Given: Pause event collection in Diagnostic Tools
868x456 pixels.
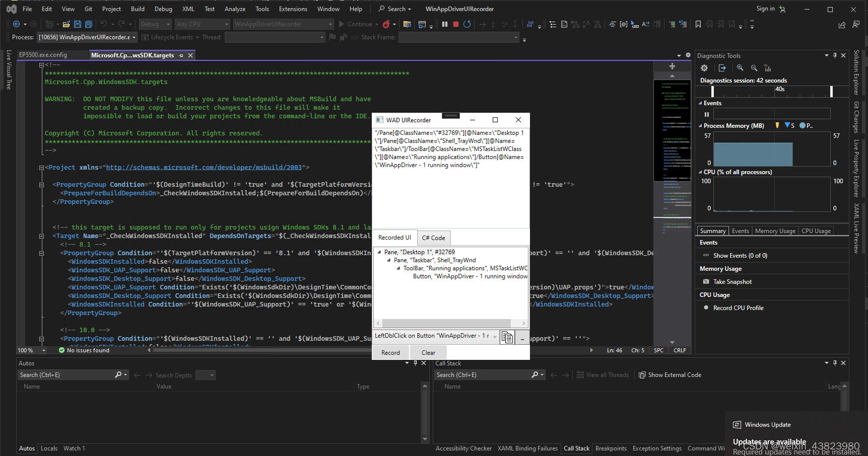Looking at the screenshot, I should tap(707, 114).
